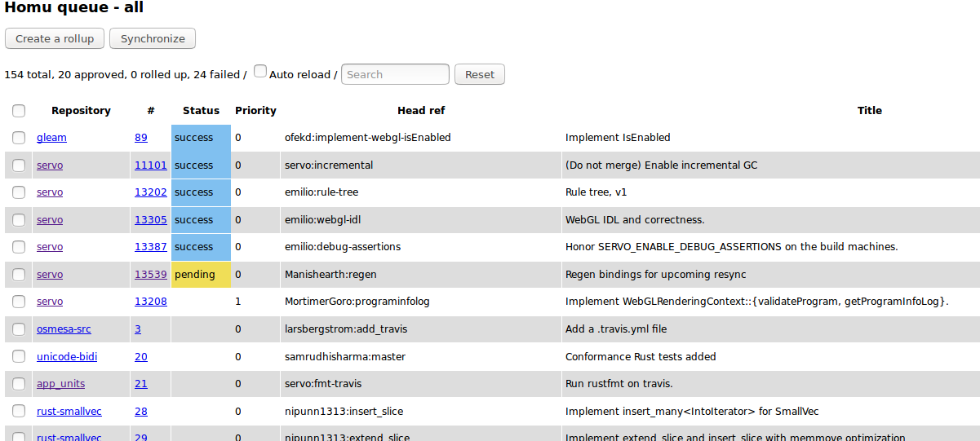Open servo pull request 13208 link
Screen dimensions: 980x441
point(151,302)
